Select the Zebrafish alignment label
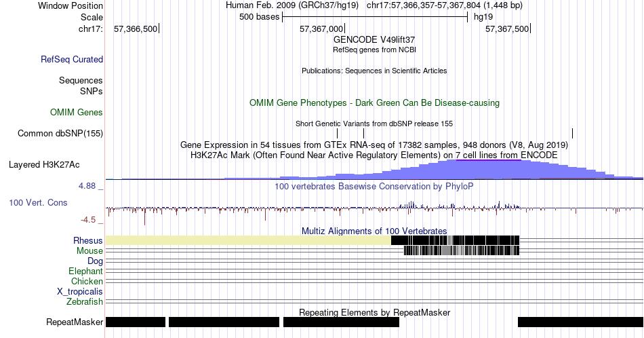644x338 pixels. pyautogui.click(x=85, y=301)
